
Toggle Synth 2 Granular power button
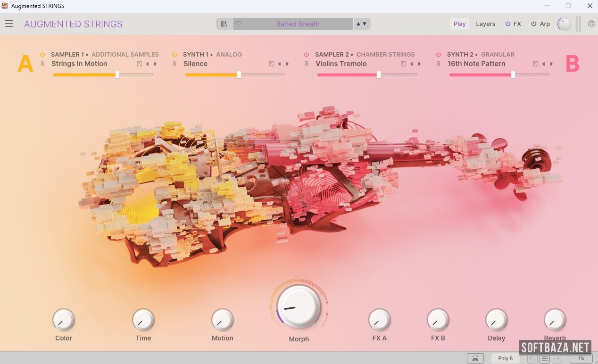click(x=439, y=55)
